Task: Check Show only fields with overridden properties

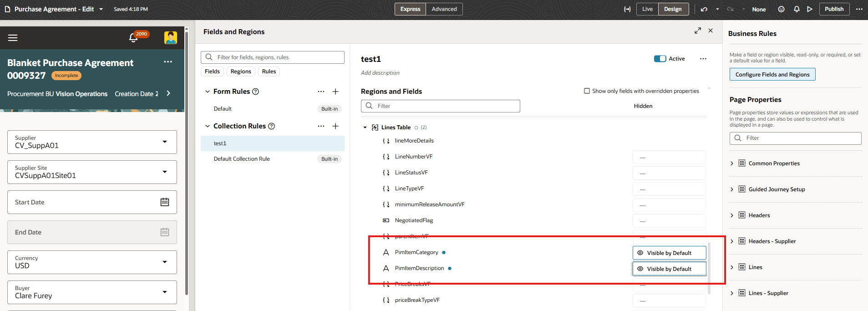Action: coord(587,91)
